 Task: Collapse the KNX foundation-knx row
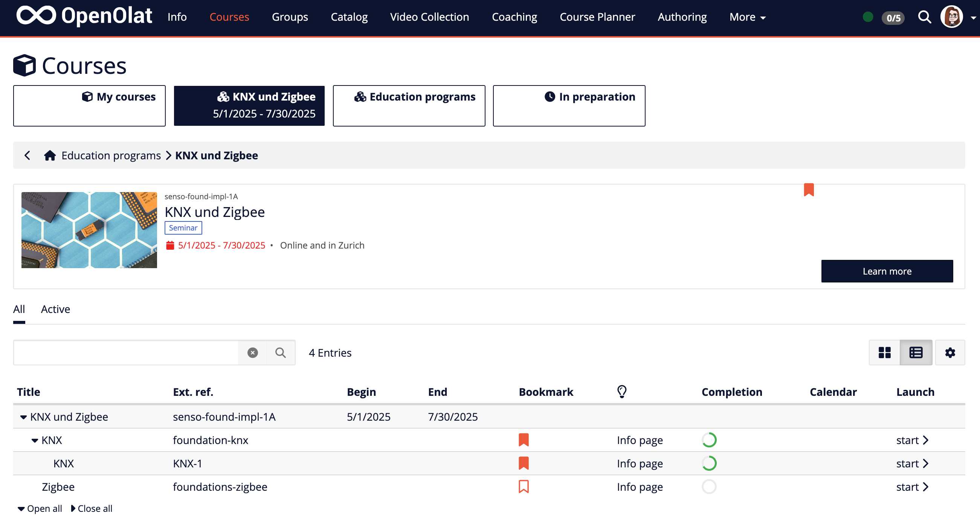35,440
